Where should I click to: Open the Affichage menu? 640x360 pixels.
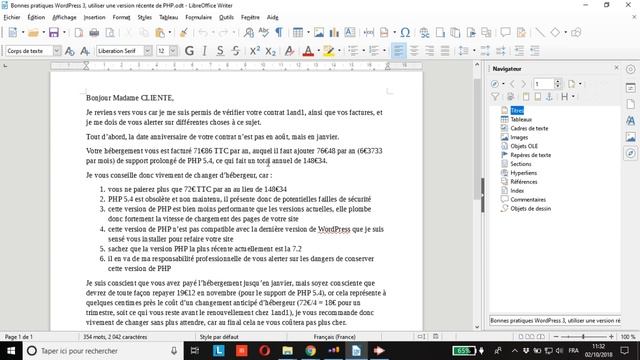64,17
